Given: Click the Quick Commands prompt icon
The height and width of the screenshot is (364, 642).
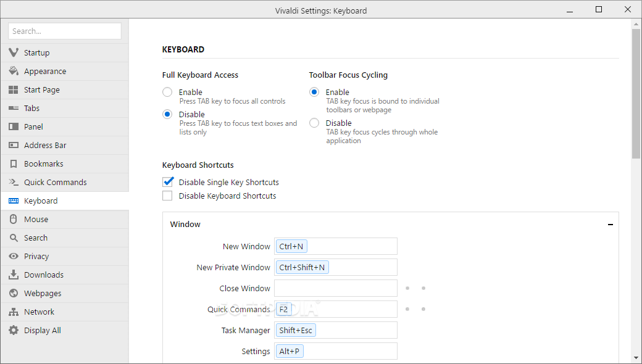Looking at the screenshot, I should click(14, 182).
